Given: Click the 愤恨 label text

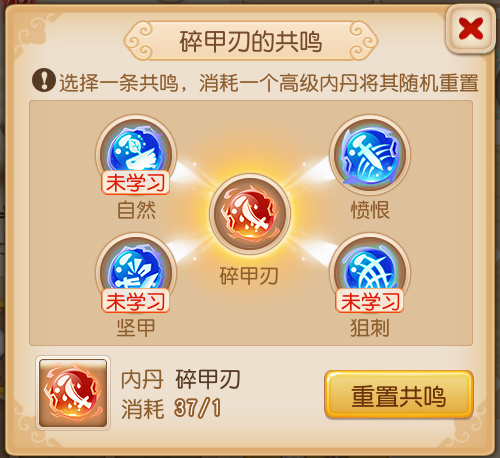Looking at the screenshot, I should (370, 210).
